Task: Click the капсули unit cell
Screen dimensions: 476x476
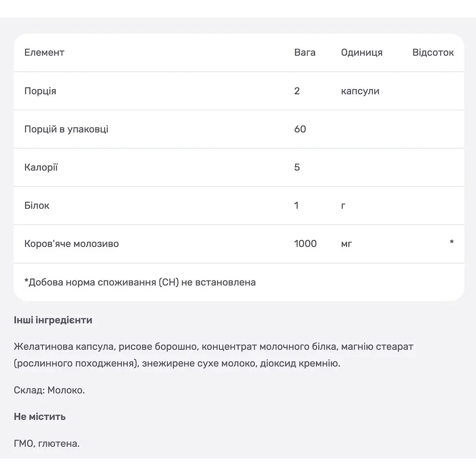Action: tap(360, 91)
